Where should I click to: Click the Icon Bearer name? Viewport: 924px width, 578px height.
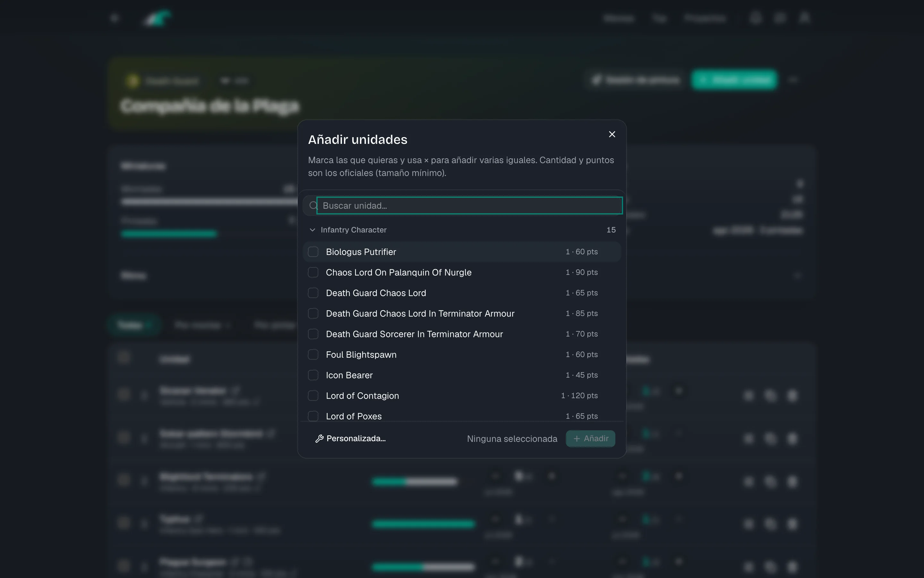(x=349, y=375)
